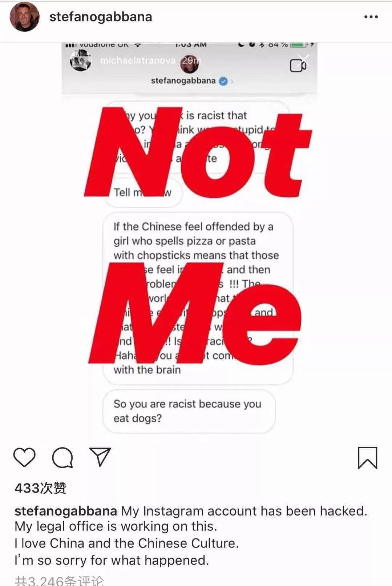
Task: Tap the 'Chinese feel offended' message bubble
Action: tap(198, 298)
